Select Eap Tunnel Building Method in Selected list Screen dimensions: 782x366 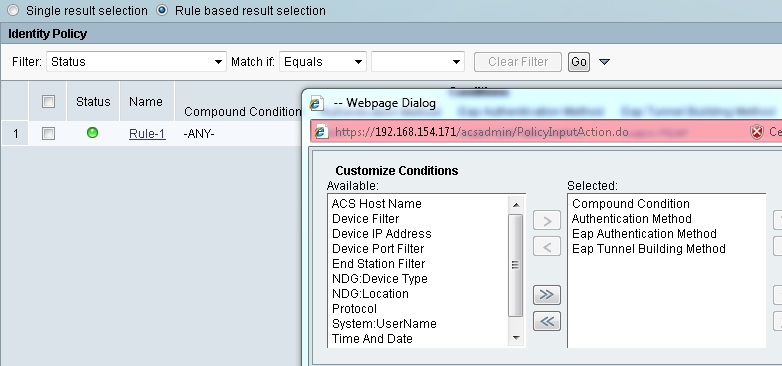click(648, 248)
